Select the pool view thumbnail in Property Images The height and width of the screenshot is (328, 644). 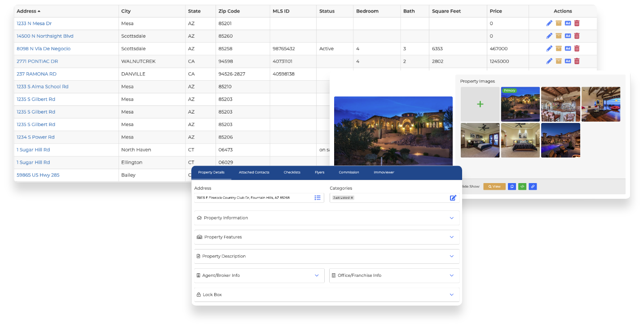click(x=560, y=140)
